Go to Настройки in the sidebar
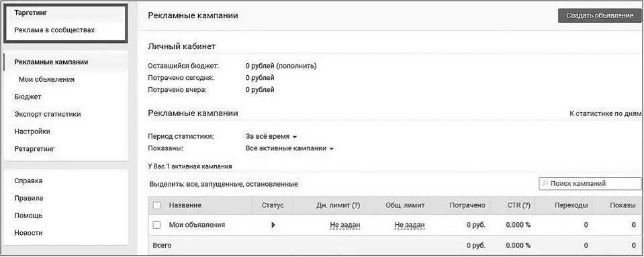This screenshot has width=644, height=257. 32,132
